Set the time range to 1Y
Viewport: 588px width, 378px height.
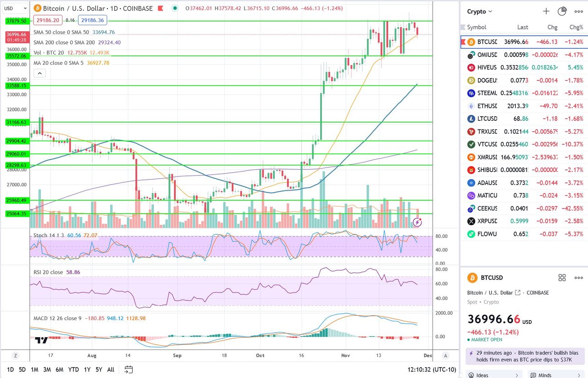point(87,369)
